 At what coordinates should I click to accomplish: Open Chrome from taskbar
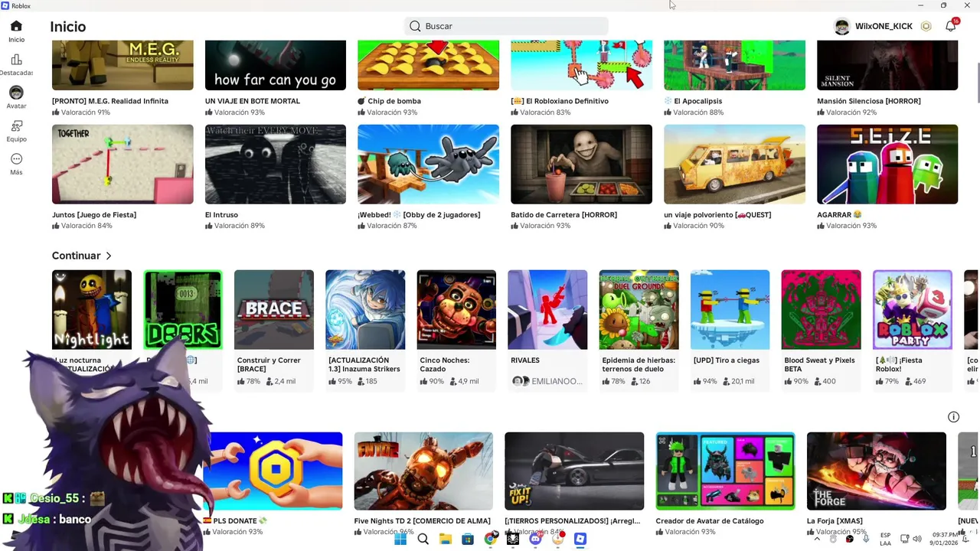tap(491, 539)
